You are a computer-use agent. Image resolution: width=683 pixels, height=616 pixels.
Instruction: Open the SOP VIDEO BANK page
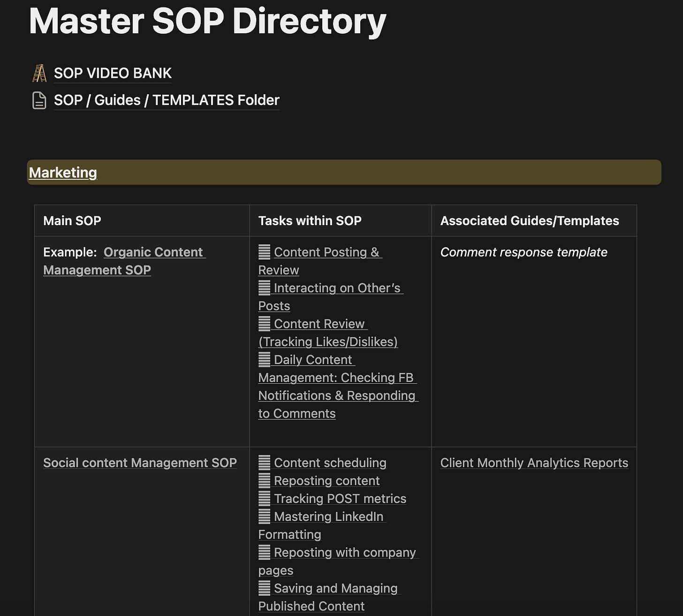pos(113,74)
